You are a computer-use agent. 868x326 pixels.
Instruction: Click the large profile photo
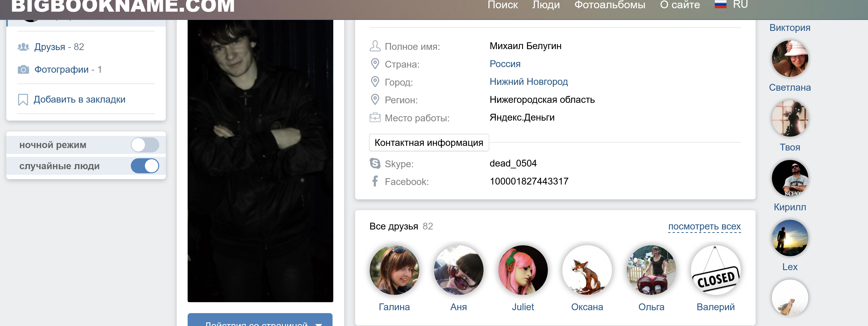260,161
